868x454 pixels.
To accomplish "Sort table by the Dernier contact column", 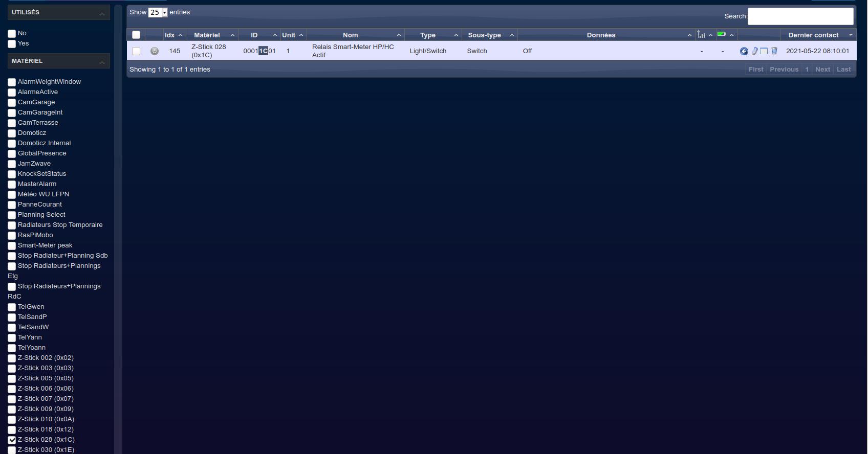I will click(818, 35).
